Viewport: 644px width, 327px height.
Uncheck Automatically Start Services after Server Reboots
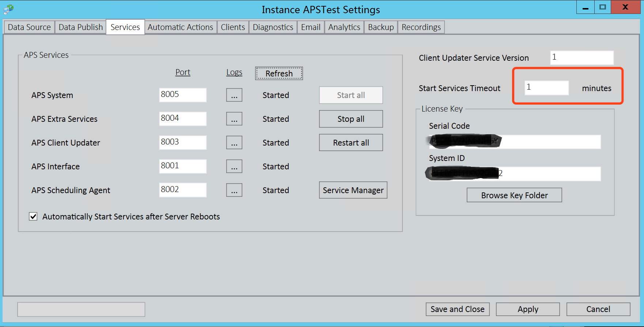pyautogui.click(x=33, y=217)
